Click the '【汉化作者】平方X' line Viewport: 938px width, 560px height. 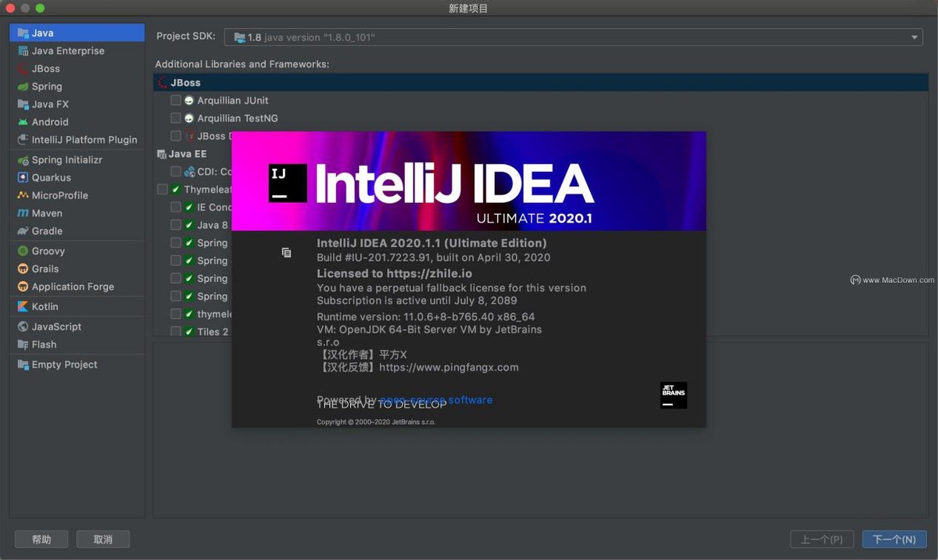click(x=363, y=355)
